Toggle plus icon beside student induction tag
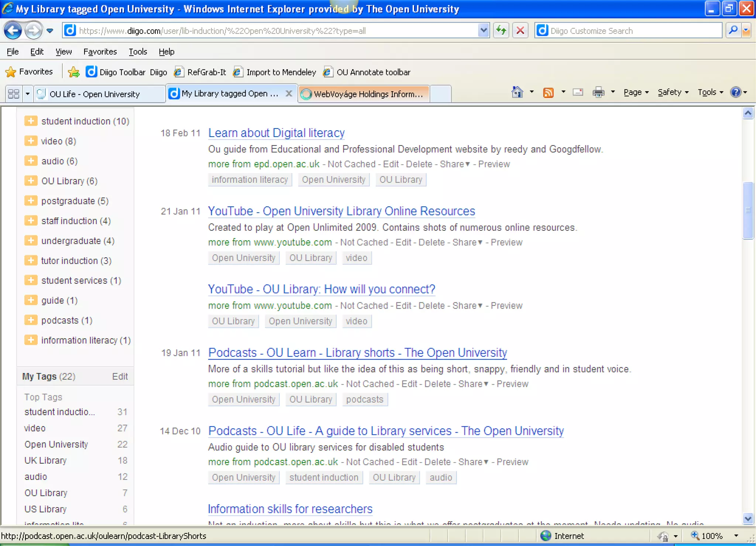This screenshot has width=756, height=546. pos(31,121)
